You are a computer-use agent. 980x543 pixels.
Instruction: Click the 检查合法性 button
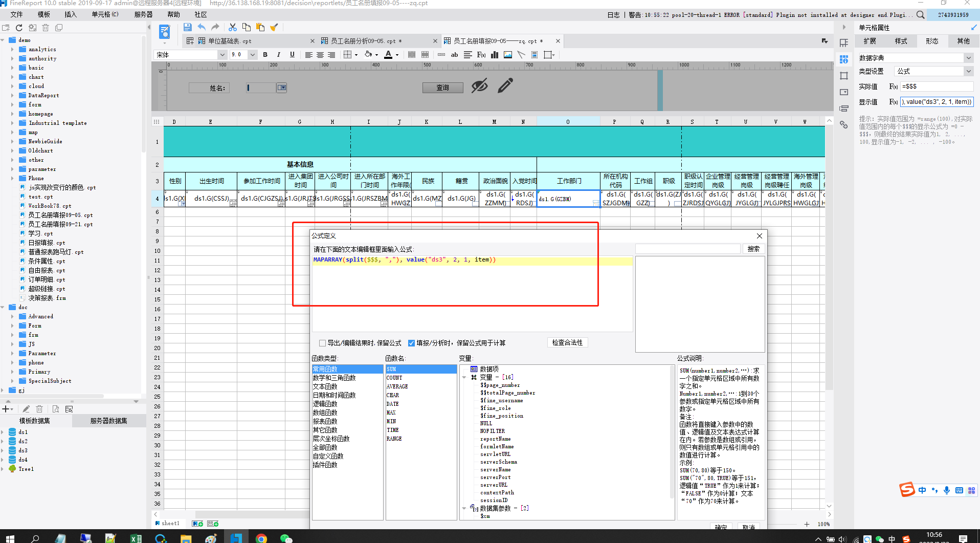pyautogui.click(x=567, y=343)
